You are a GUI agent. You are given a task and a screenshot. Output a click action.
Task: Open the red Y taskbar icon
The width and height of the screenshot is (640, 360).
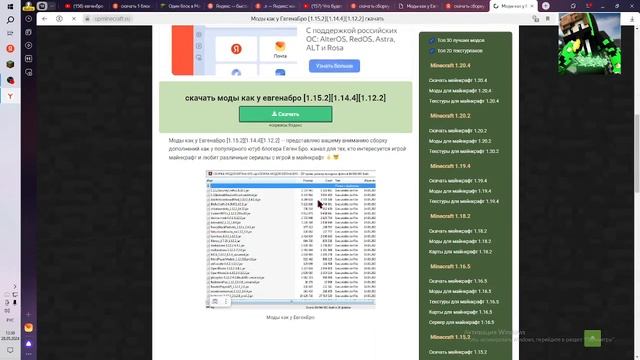[x=10, y=96]
